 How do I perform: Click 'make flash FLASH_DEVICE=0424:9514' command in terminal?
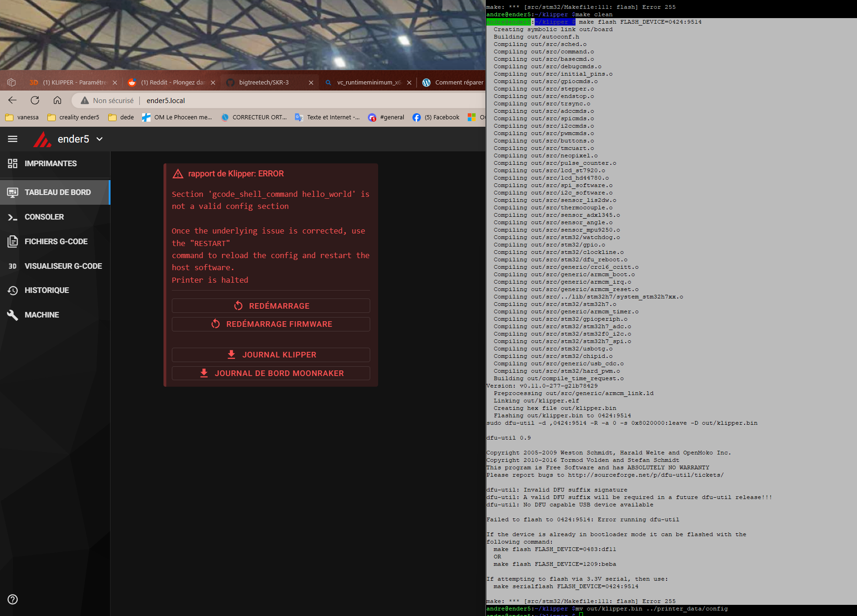640,22
